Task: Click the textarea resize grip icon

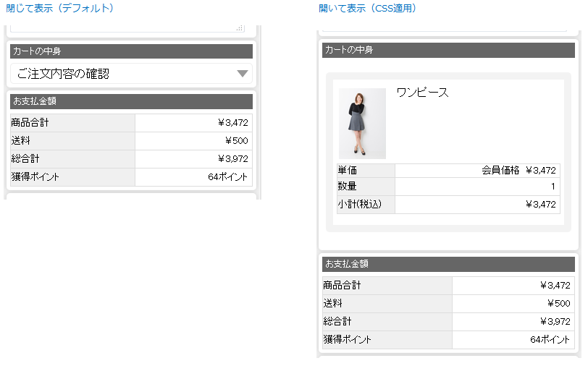Action: click(240, 28)
